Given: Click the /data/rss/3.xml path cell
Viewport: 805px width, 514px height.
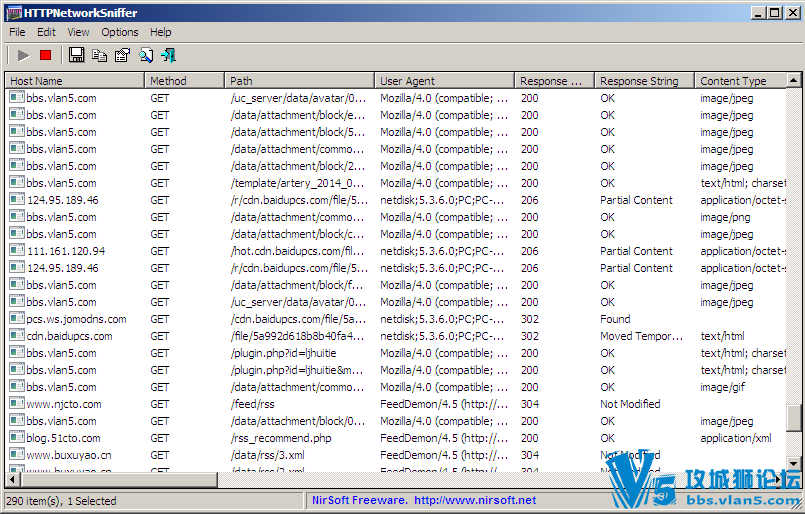Looking at the screenshot, I should click(x=267, y=455).
